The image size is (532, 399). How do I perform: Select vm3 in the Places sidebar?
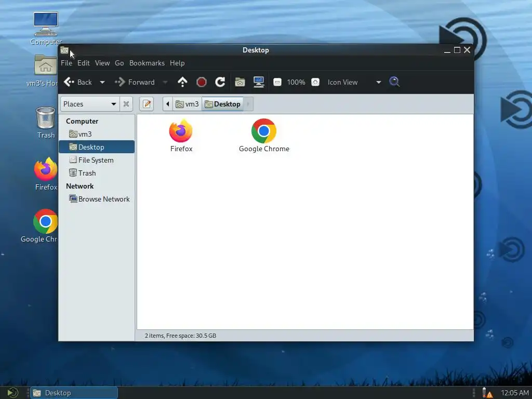tap(97, 134)
